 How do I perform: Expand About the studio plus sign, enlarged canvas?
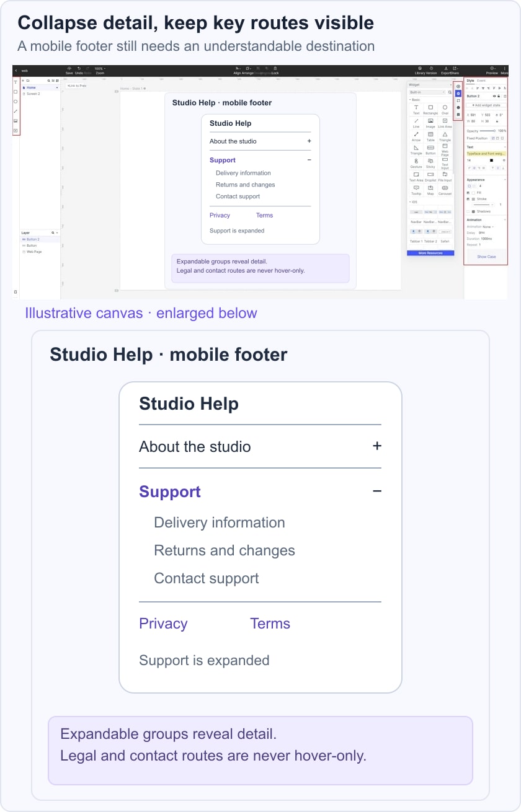(x=376, y=446)
